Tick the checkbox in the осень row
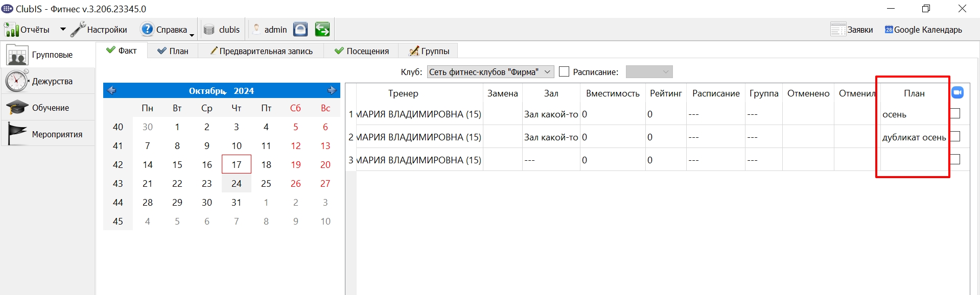980x295 pixels. [955, 113]
